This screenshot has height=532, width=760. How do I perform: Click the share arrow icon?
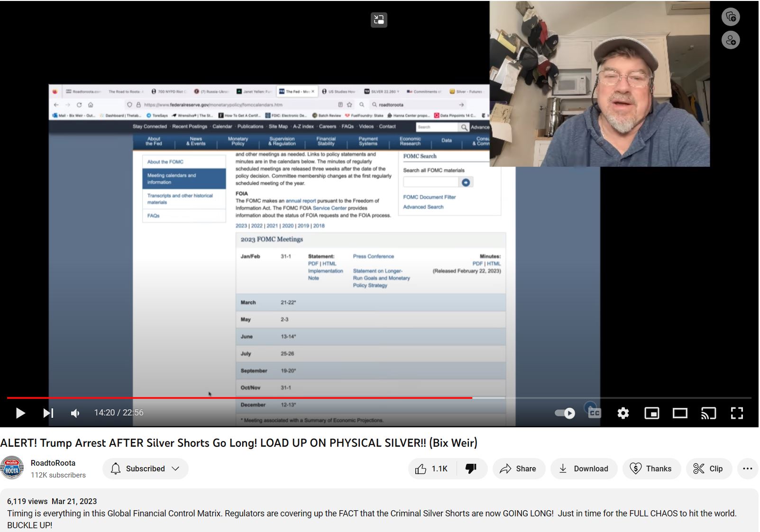(505, 469)
